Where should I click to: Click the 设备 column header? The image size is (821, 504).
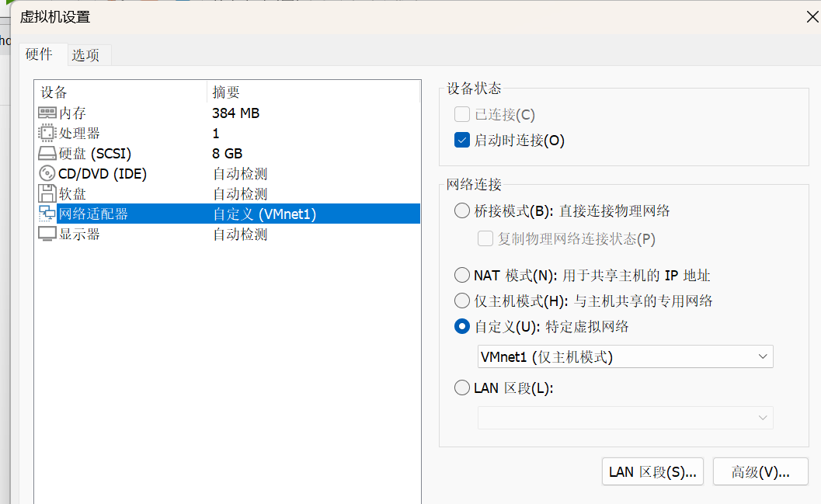tap(54, 92)
